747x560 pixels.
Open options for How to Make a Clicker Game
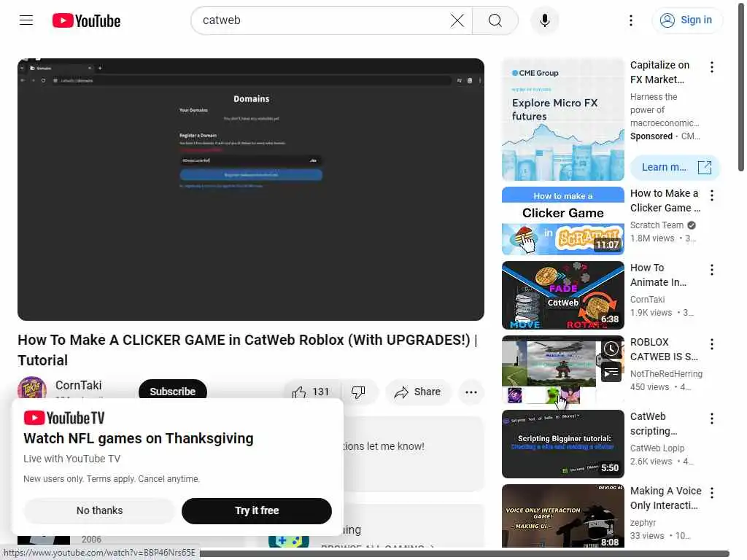point(712,195)
